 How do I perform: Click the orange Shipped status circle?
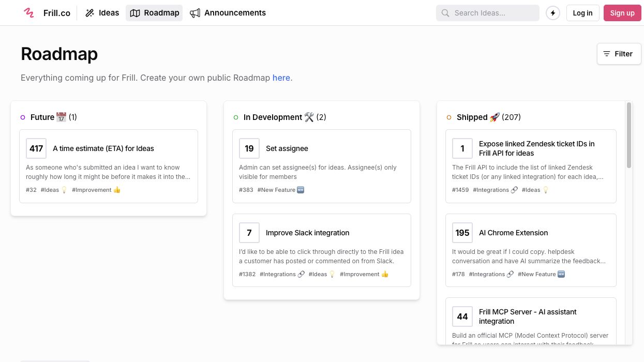pyautogui.click(x=449, y=117)
